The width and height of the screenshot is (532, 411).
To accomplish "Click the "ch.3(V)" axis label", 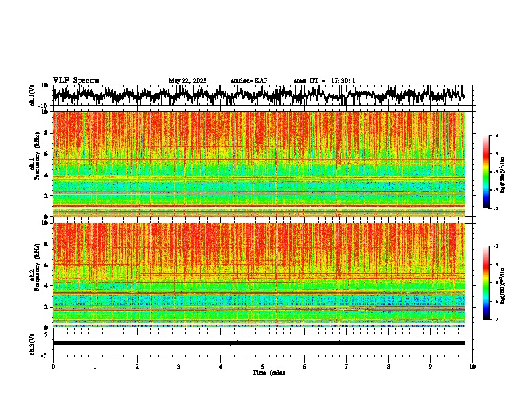I will point(32,345).
